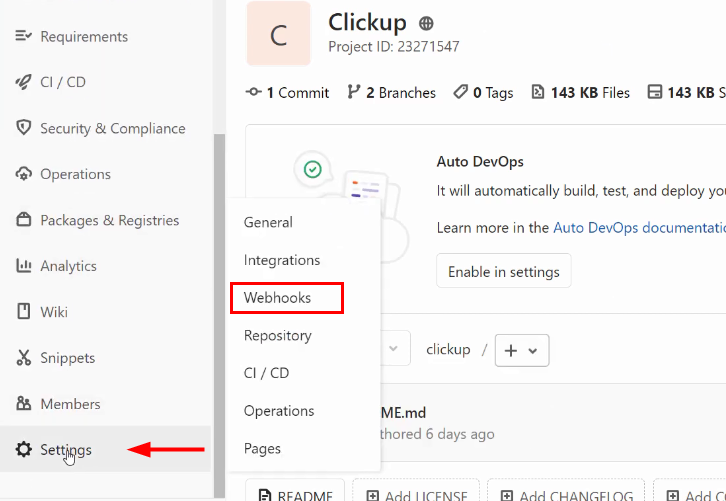Click the Clickup project avatar letter C

point(278,34)
